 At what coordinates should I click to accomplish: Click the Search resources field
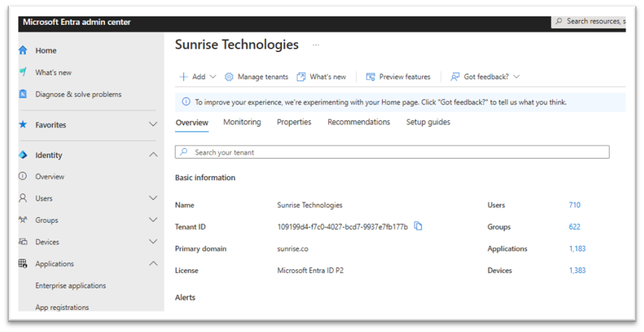589,21
